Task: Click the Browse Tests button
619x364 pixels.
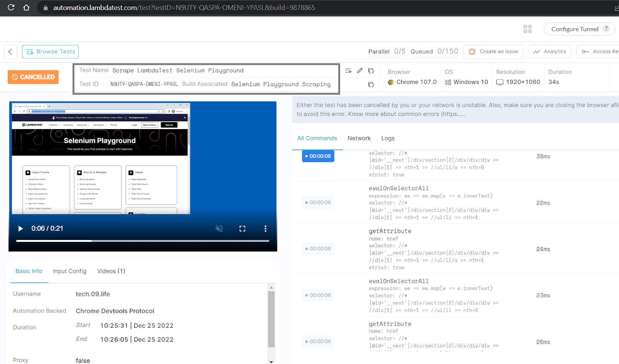Action: (x=50, y=52)
